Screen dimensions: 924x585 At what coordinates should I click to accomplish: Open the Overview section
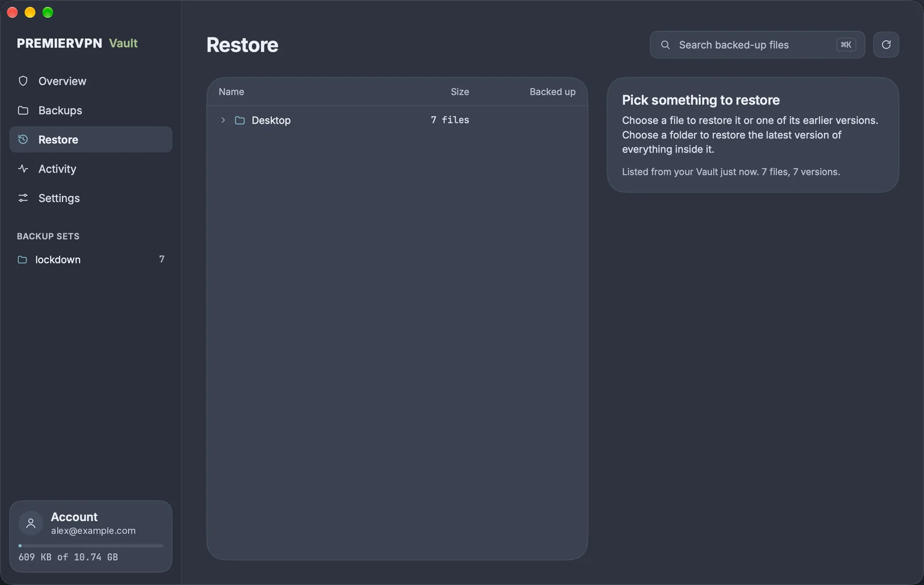coord(91,81)
